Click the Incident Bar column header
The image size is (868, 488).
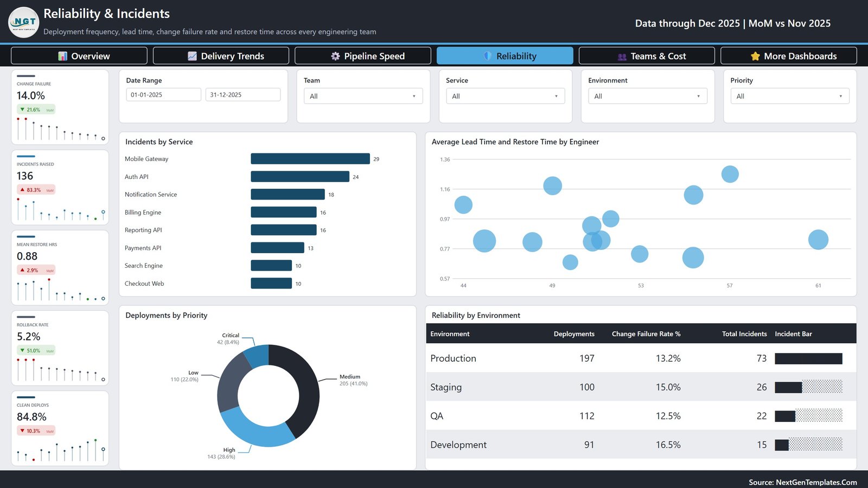793,334
